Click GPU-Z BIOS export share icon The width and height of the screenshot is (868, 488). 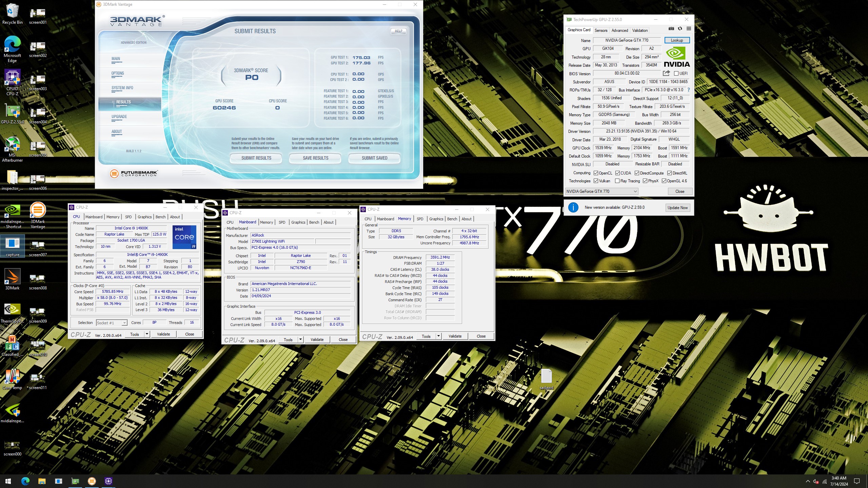tap(666, 73)
